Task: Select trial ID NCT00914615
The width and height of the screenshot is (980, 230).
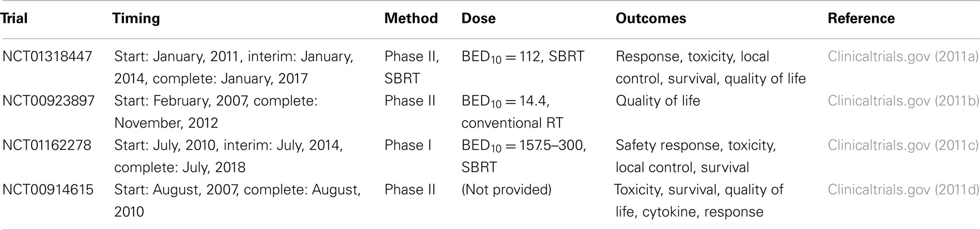Action: pos(48,190)
